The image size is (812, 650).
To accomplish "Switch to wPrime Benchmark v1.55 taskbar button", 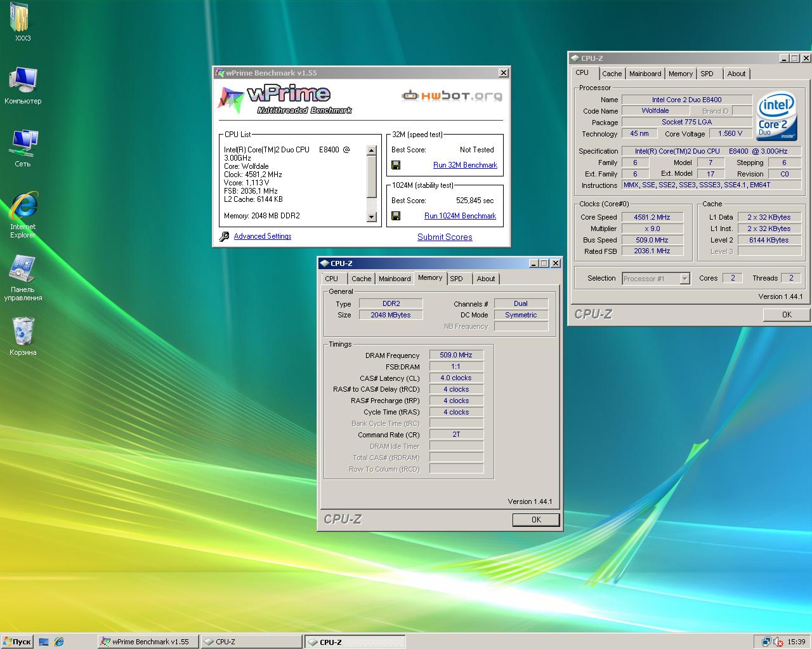I will pyautogui.click(x=148, y=642).
